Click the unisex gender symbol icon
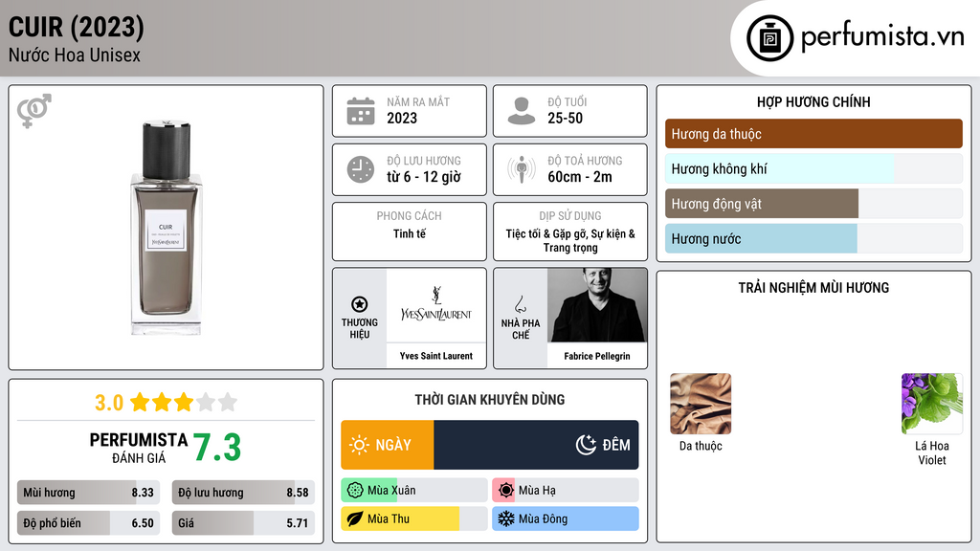The image size is (980, 551). click(x=33, y=111)
